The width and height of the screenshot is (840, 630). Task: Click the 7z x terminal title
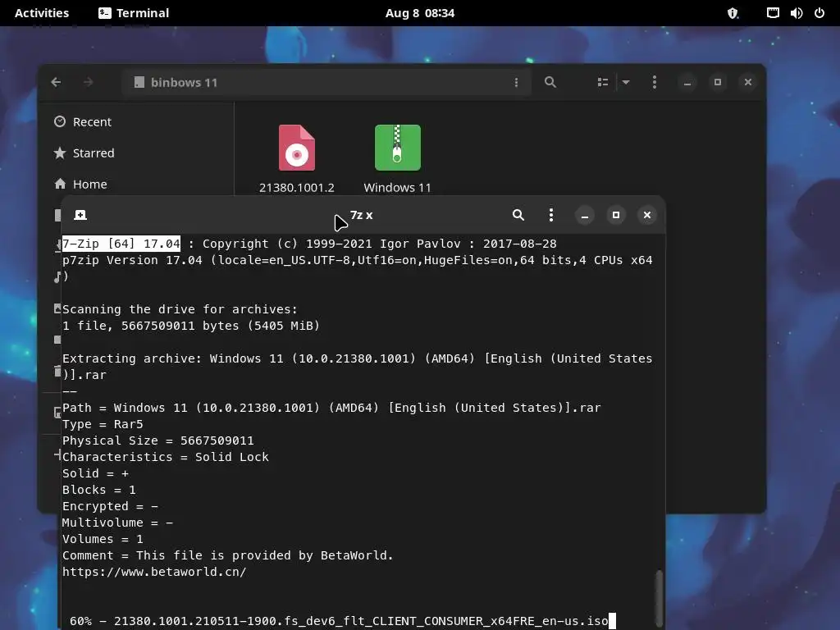point(362,215)
